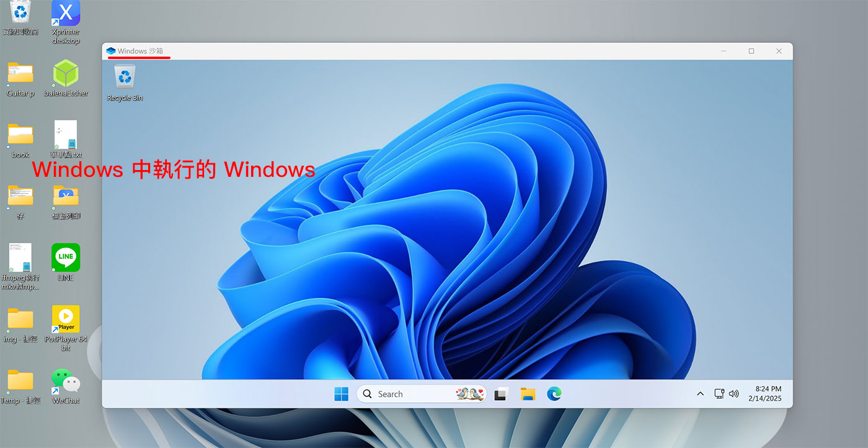Select the balenaEtcher desktop icon
Viewport: 868px width, 448px height.
click(66, 79)
